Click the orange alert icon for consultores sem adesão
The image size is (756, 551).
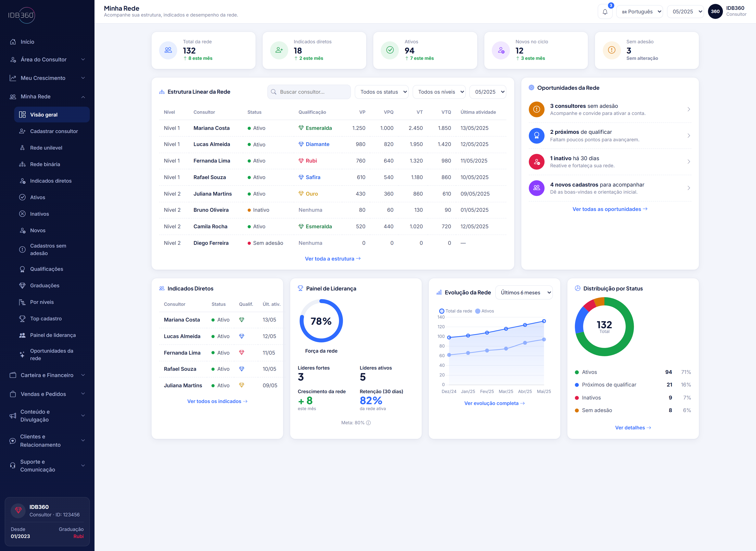[x=536, y=109]
